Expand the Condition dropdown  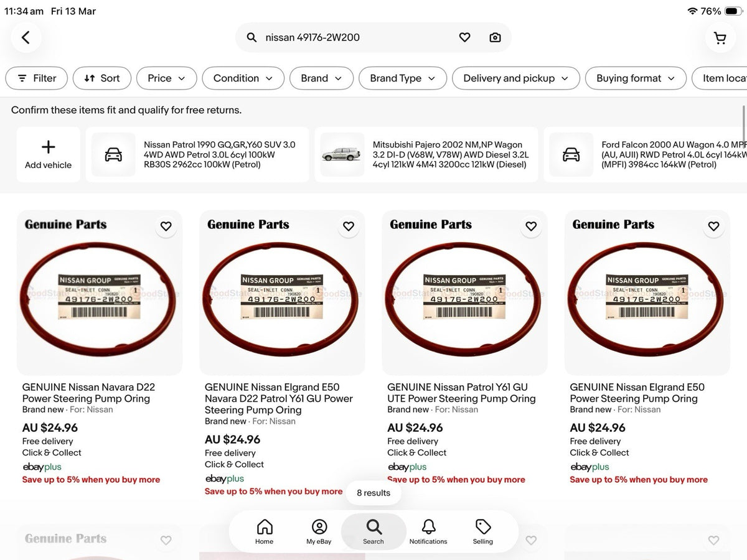pyautogui.click(x=243, y=78)
